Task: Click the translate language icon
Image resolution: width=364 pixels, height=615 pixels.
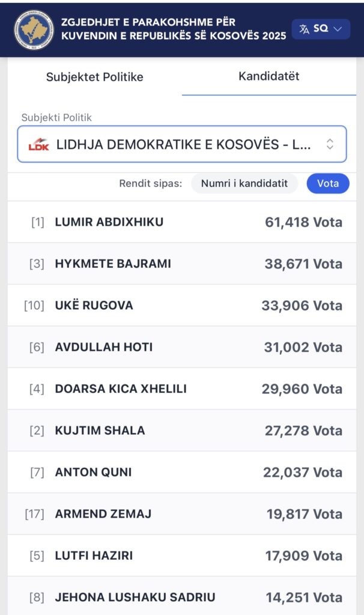Action: click(x=305, y=29)
